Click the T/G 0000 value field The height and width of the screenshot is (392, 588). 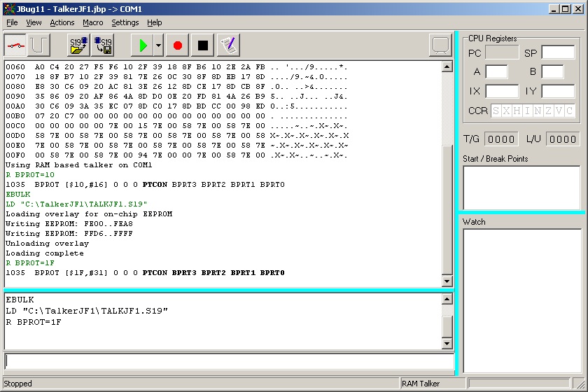click(501, 139)
